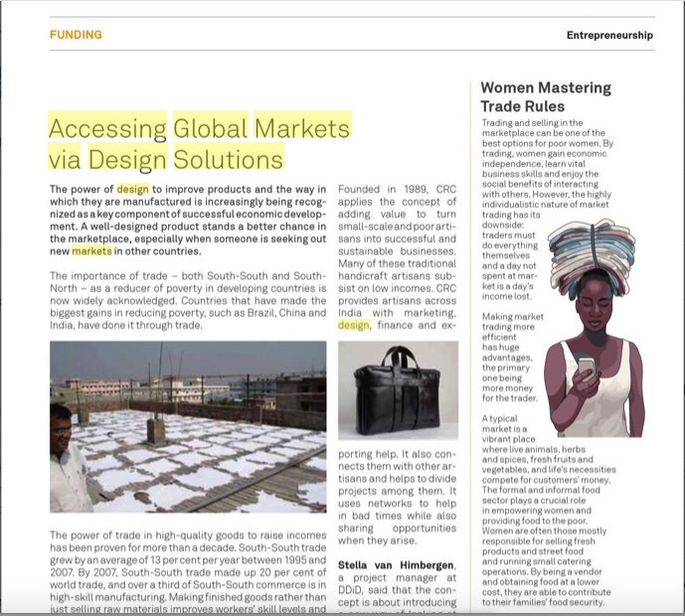
Task: Click highlighted Markets in the article title
Action: (x=302, y=128)
